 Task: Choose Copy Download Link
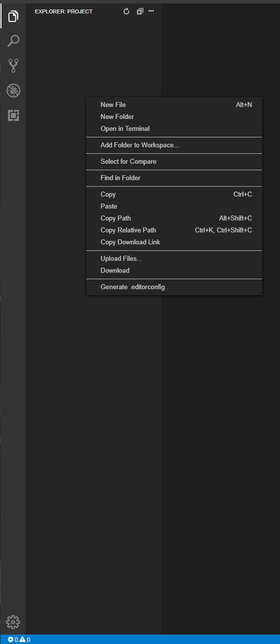click(x=174, y=242)
